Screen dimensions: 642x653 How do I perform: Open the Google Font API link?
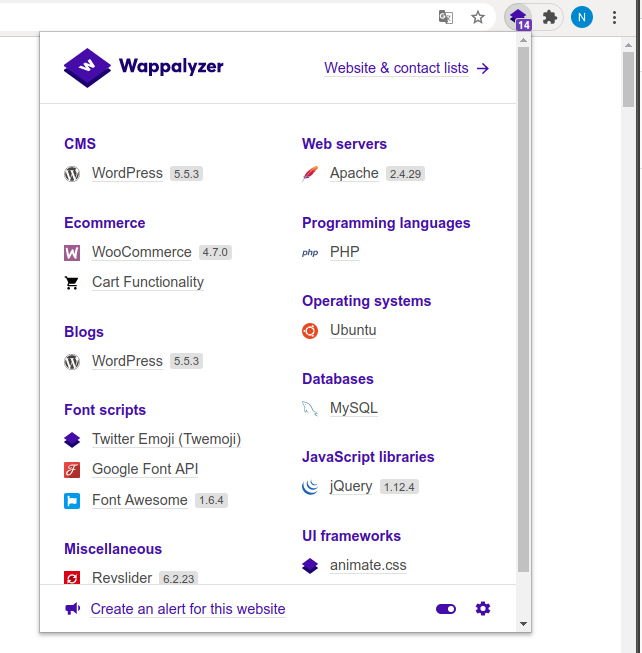[x=145, y=469]
